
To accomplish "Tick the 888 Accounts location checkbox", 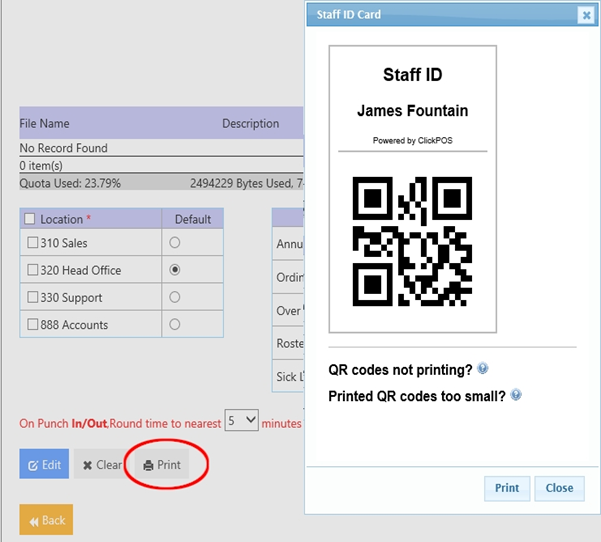I will pos(33,324).
